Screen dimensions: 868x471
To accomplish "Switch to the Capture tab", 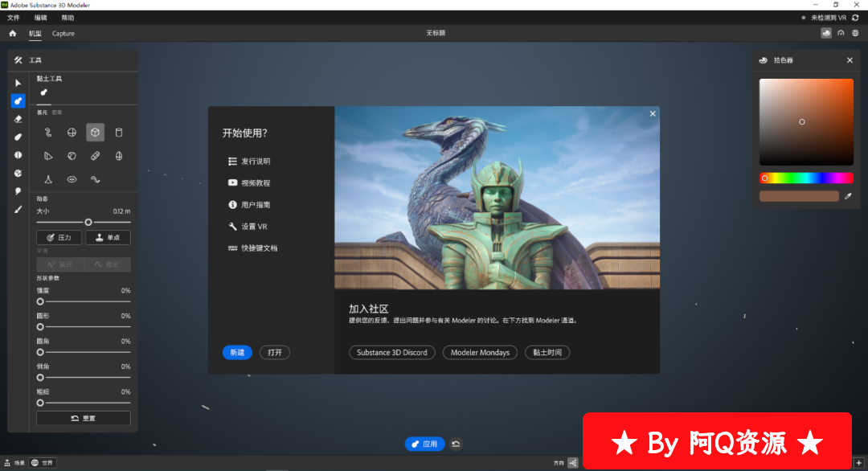I will click(x=63, y=33).
